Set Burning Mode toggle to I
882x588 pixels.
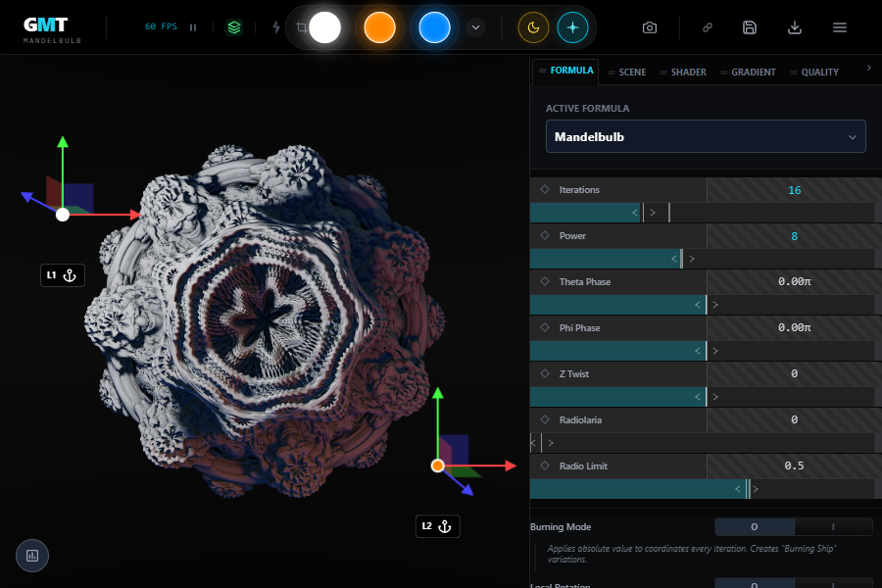point(833,526)
